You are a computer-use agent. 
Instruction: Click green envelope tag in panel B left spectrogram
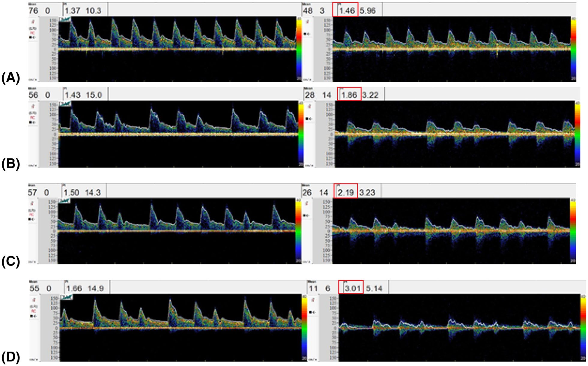point(66,103)
